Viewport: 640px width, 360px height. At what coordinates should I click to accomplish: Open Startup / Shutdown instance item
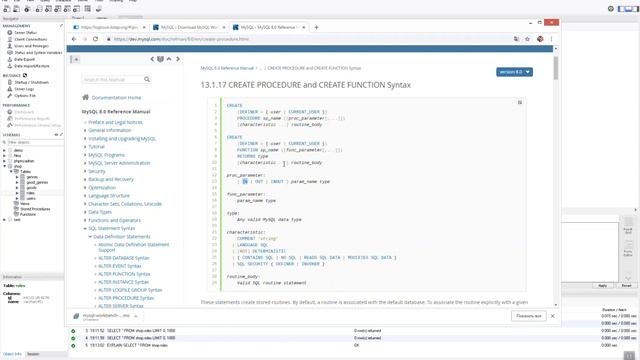pyautogui.click(x=31, y=82)
